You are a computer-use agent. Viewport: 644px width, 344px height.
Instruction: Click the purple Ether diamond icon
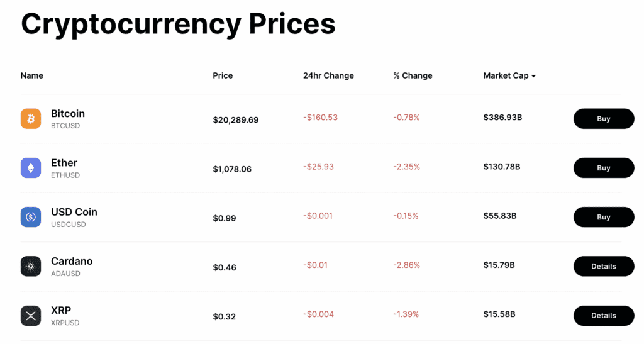(31, 167)
